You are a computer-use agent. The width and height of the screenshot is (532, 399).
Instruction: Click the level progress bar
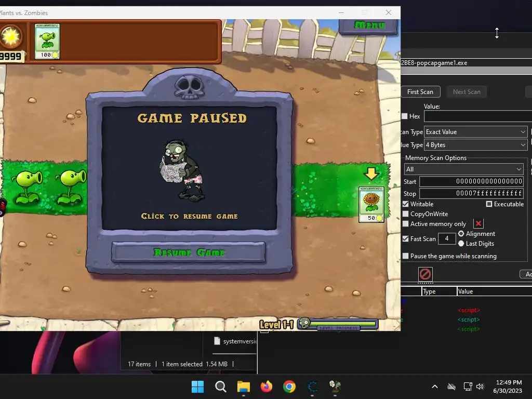(338, 324)
